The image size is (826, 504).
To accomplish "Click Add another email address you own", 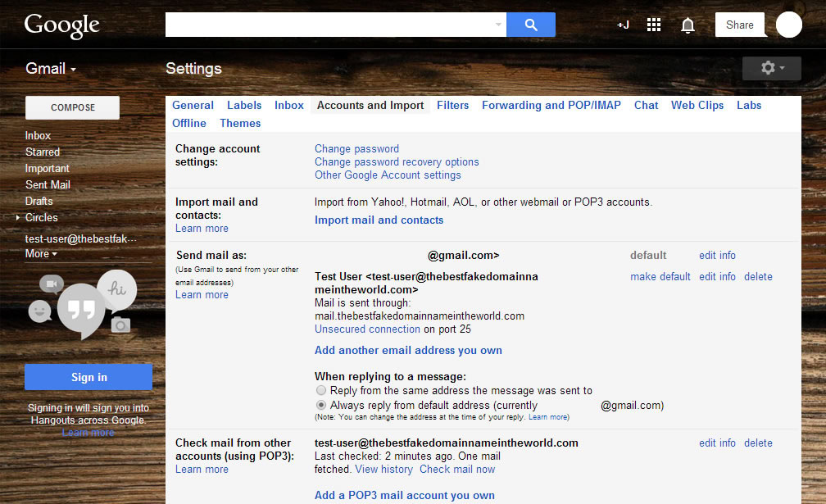I will tap(408, 350).
